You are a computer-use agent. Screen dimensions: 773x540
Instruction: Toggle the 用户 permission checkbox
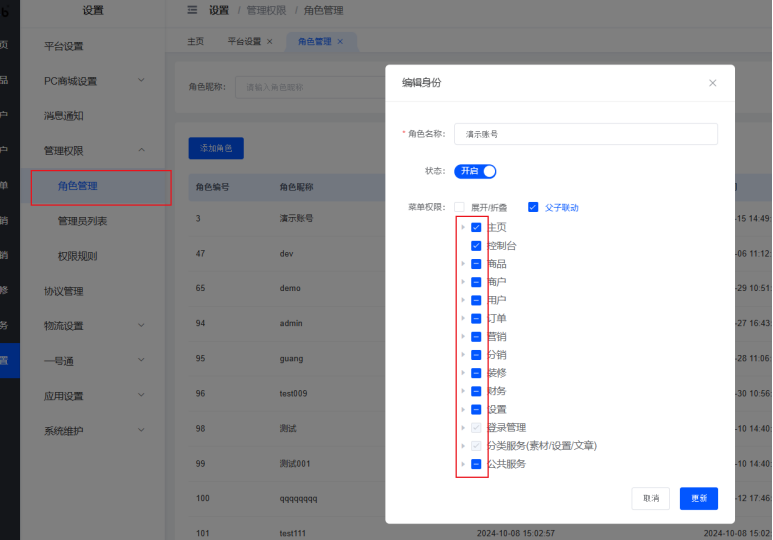tap(476, 300)
